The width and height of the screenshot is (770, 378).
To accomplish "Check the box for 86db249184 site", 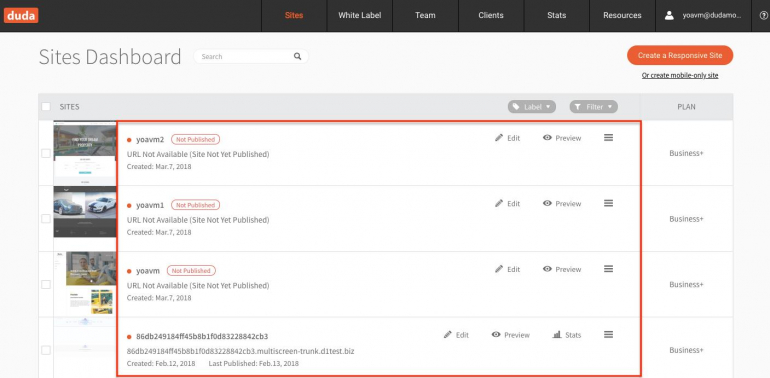I will (x=46, y=350).
